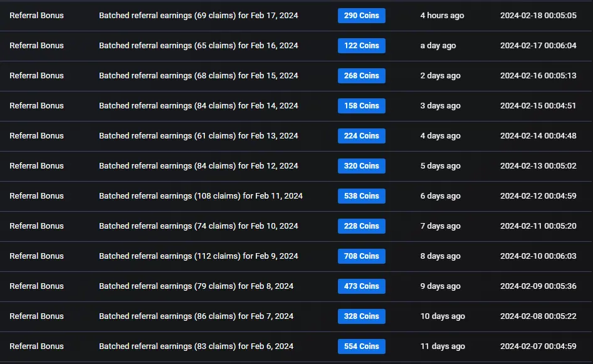Click "Referral Bonus" in the 290 Coins row
Image resolution: width=593 pixels, height=364 pixels.
(37, 16)
